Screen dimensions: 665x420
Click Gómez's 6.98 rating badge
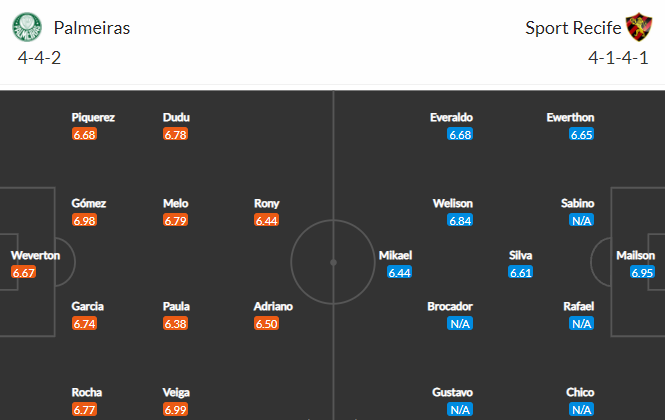(84, 220)
